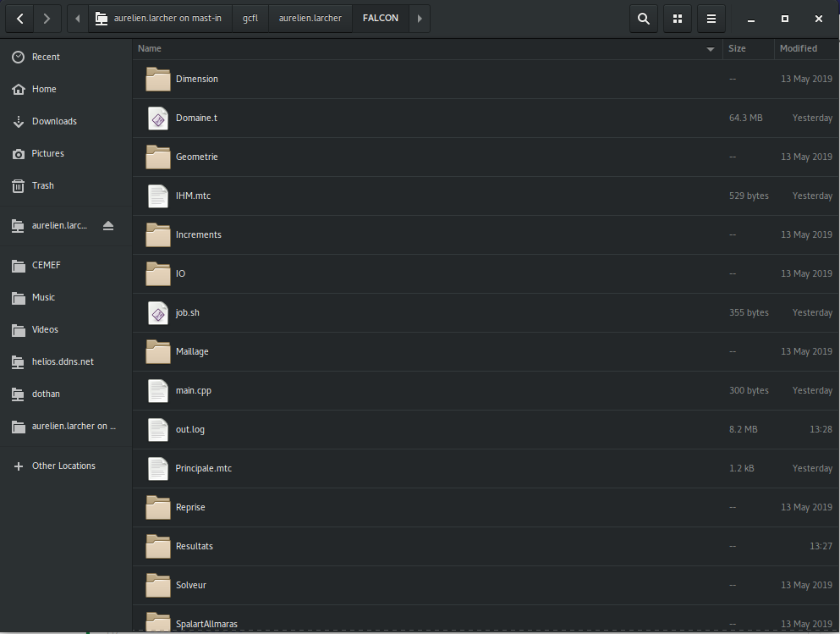Select the Resultats folder icon
Image resolution: width=840 pixels, height=634 pixels.
click(x=158, y=547)
